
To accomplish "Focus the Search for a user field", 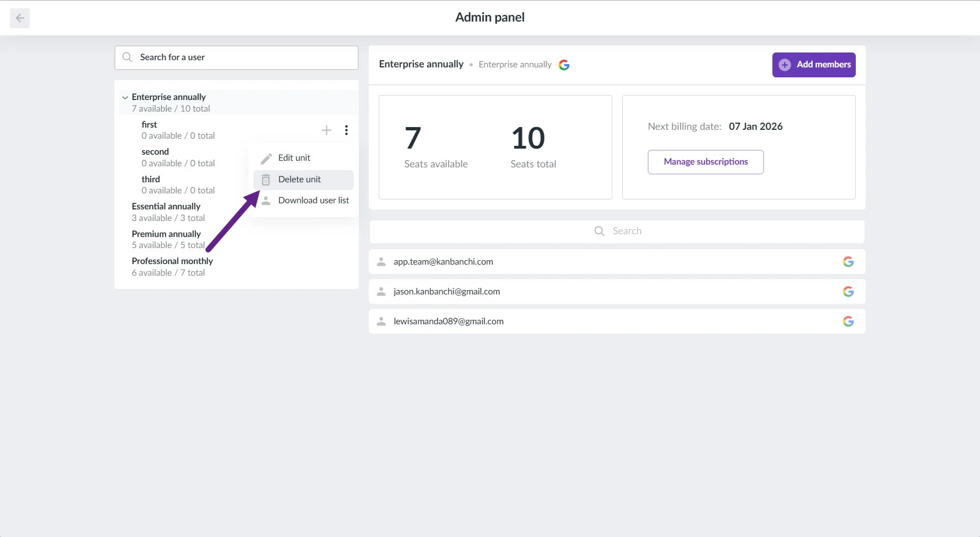I will tap(243, 57).
